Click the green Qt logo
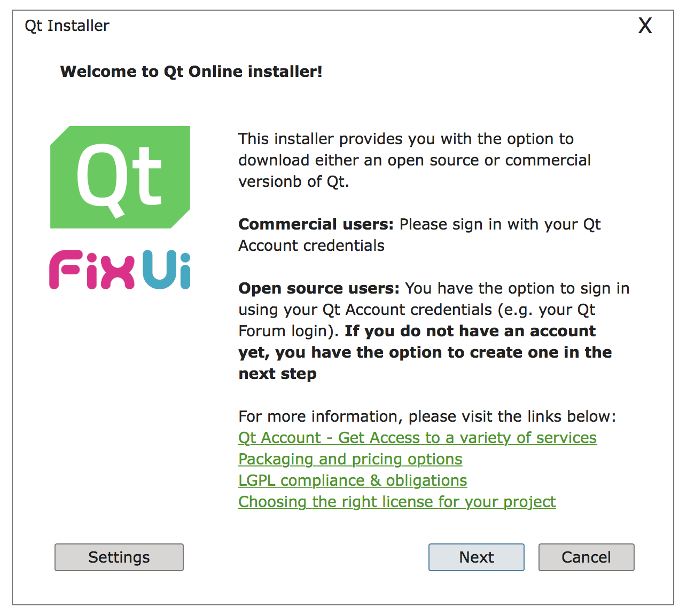Screen dimensions: 687x616 coord(120,177)
